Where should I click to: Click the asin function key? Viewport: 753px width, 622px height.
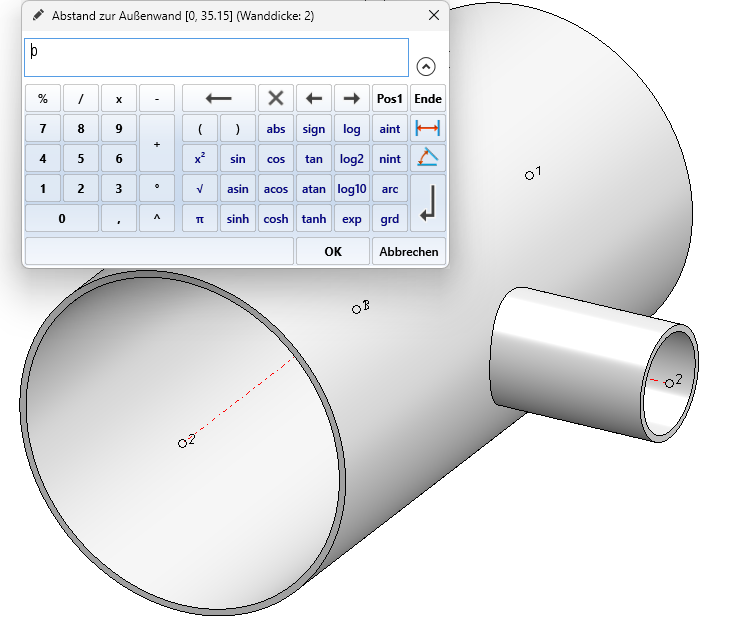[238, 188]
